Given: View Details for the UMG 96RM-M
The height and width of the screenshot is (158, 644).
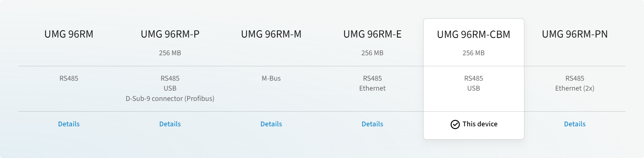Looking at the screenshot, I should point(271,124).
